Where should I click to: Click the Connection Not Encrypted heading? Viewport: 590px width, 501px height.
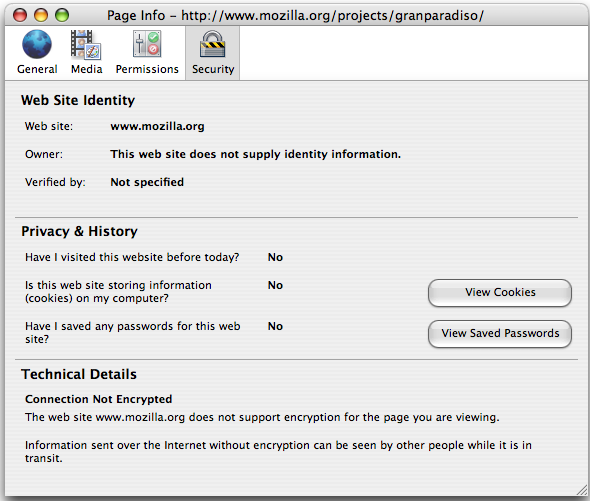tap(99, 399)
